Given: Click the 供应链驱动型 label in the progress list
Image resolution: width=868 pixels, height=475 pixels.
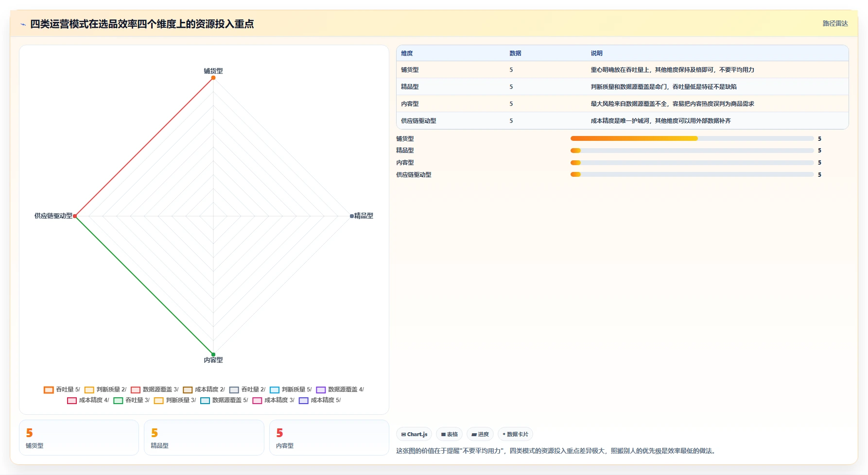Looking at the screenshot, I should tap(414, 175).
